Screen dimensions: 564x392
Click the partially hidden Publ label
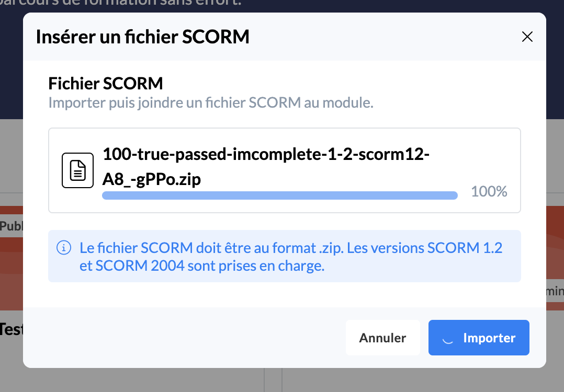(10, 226)
